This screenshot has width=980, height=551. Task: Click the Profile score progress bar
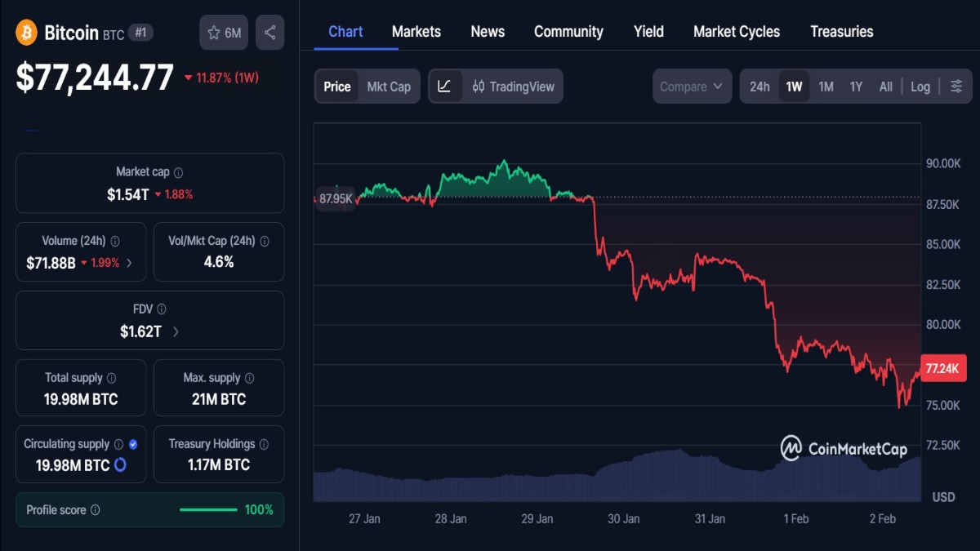pos(208,510)
